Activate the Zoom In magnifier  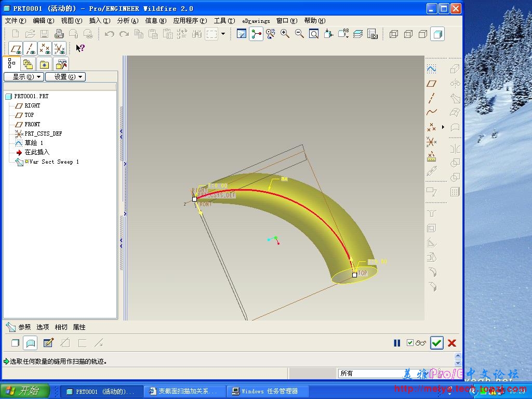[x=285, y=34]
